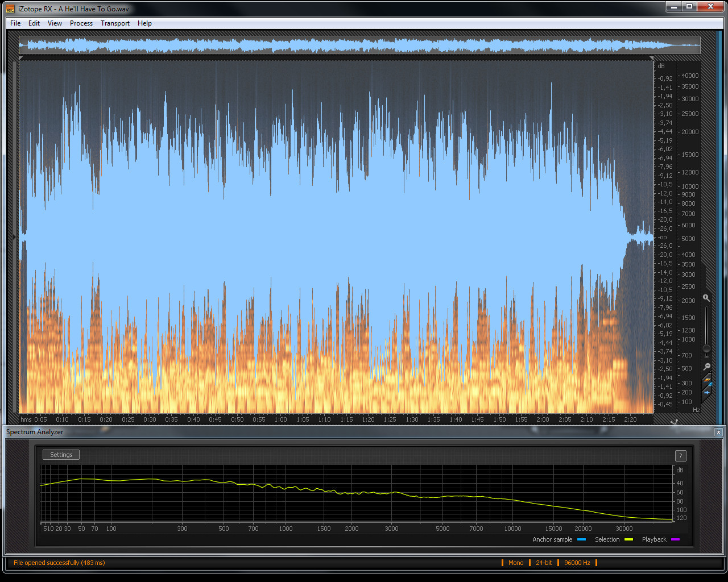
Task: Click the blue Anchor sample color swatch
Action: point(581,539)
